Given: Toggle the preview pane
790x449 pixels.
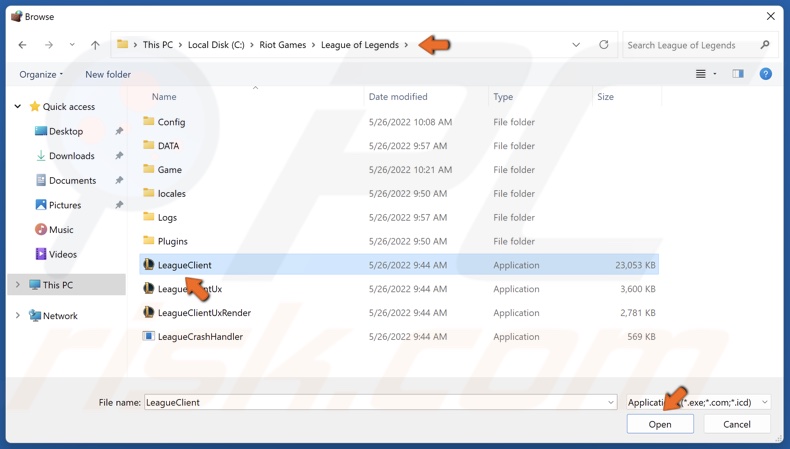Looking at the screenshot, I should [x=738, y=74].
